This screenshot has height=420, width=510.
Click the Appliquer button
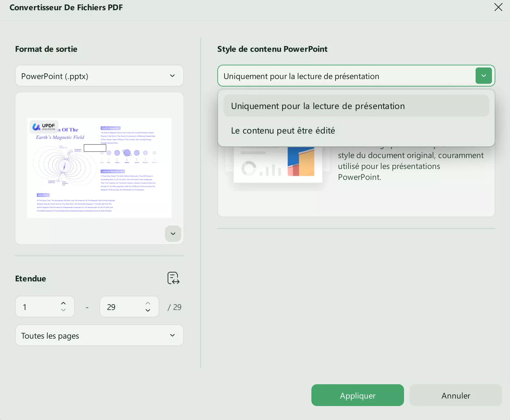tap(357, 395)
